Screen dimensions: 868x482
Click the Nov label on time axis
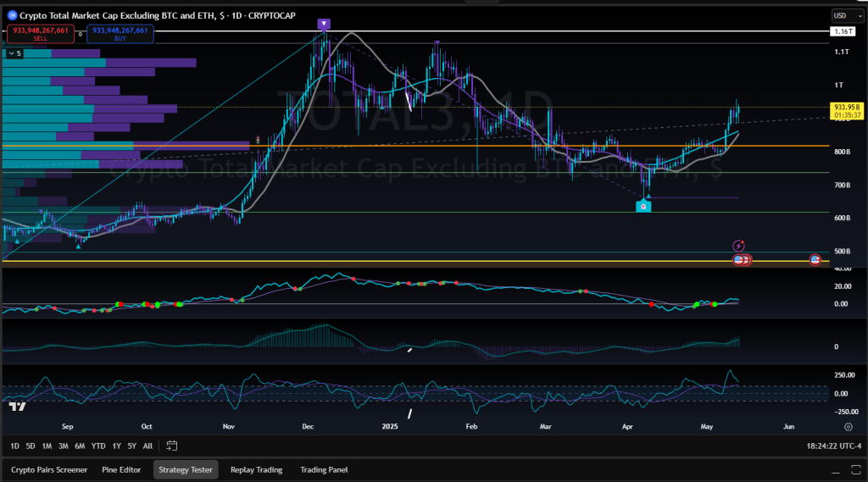point(229,427)
